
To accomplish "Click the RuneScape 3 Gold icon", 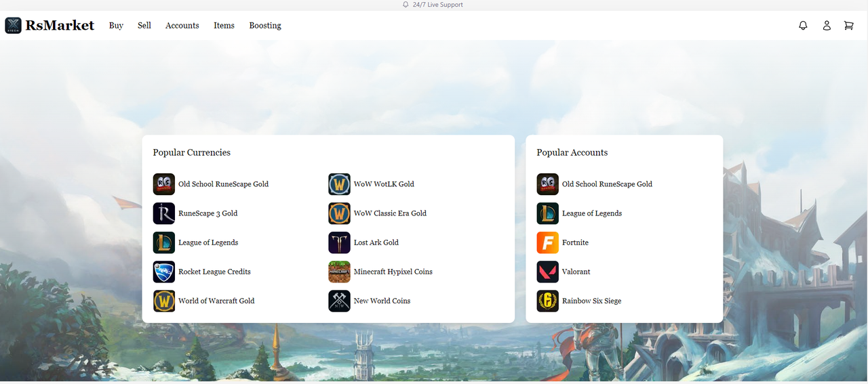I will (x=164, y=213).
